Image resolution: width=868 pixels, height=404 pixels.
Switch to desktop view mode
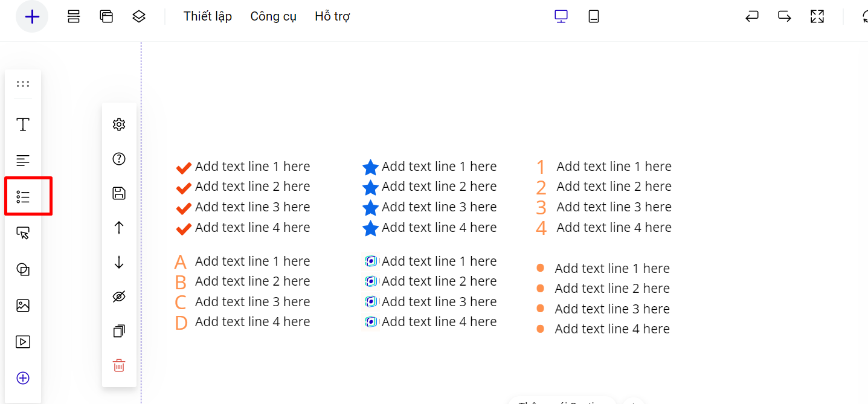[561, 17]
